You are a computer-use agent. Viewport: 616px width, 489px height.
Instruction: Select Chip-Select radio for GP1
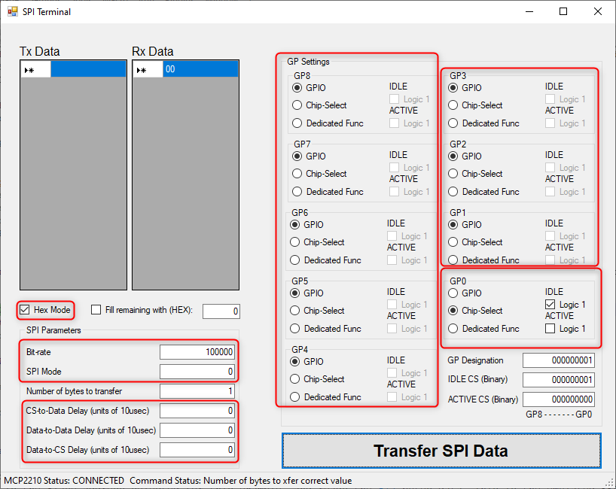453,242
